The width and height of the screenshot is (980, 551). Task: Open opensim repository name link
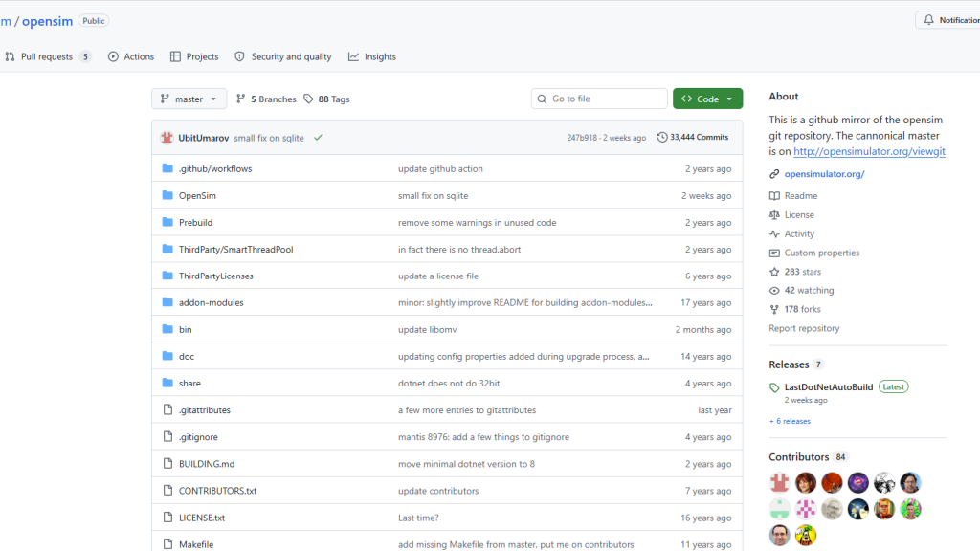click(48, 21)
